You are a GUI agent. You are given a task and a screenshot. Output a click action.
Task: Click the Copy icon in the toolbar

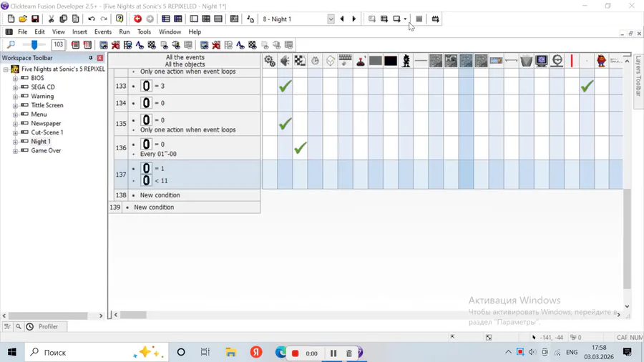pyautogui.click(x=63, y=19)
